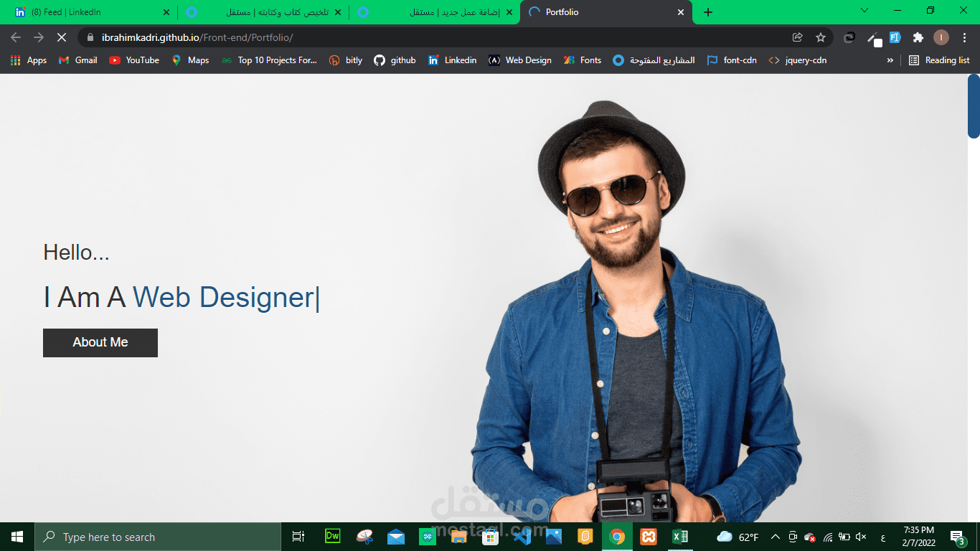Open the Apps bookmark
980x551 pixels.
point(29,60)
